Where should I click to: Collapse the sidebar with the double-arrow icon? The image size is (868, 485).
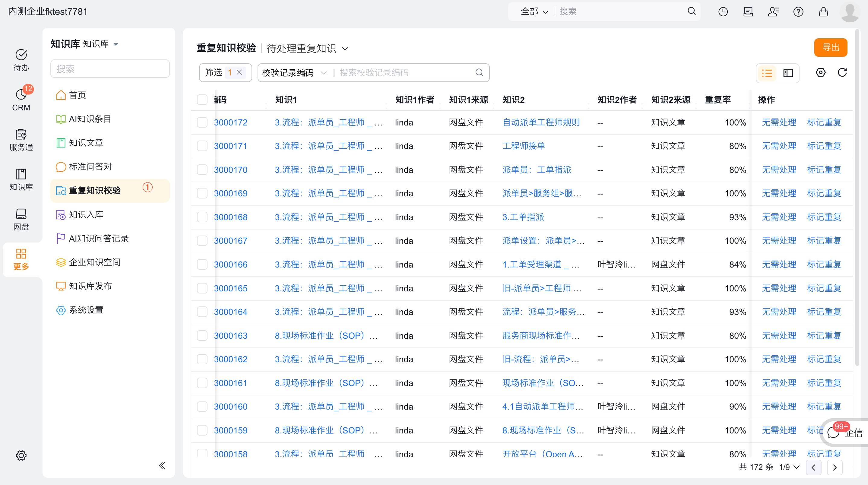point(162,465)
